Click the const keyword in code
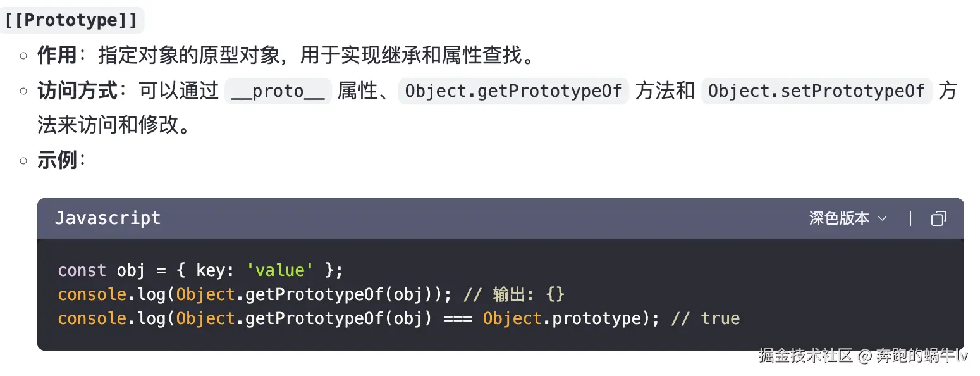Viewport: 980px width, 376px height. pos(82,270)
